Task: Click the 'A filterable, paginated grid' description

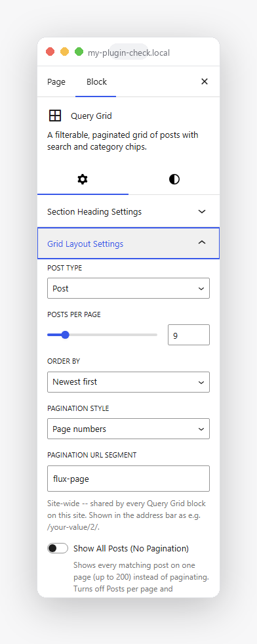Action: pyautogui.click(x=123, y=141)
